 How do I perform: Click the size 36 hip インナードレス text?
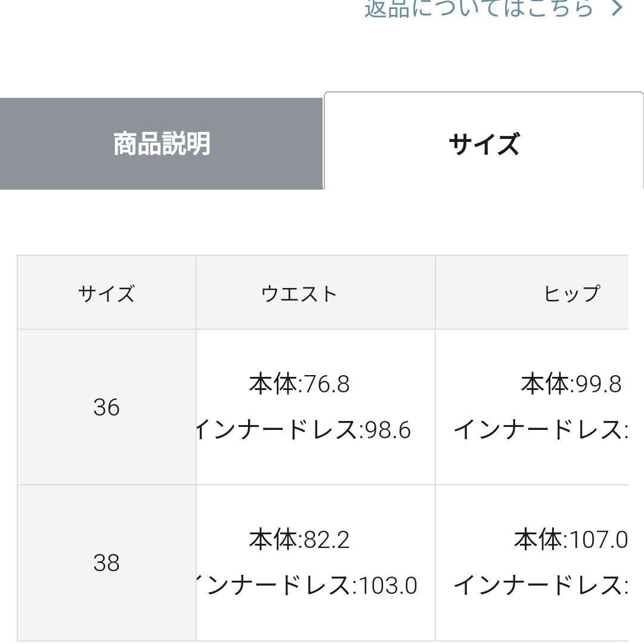540,430
